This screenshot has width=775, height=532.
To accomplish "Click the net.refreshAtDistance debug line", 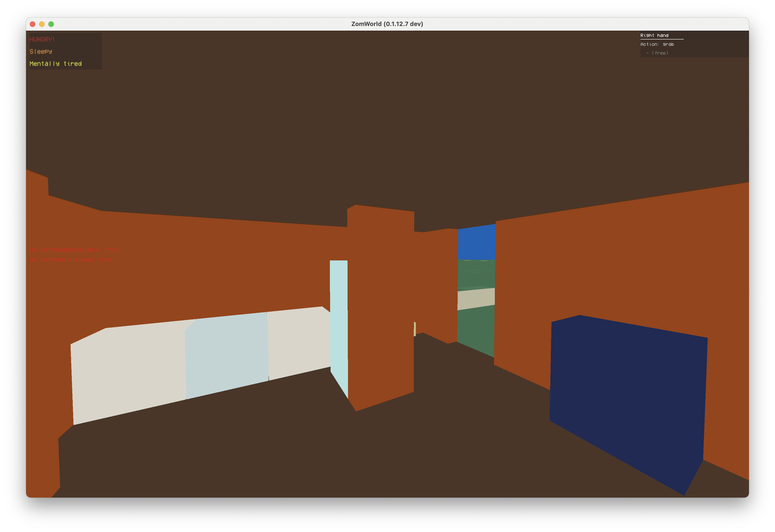I will pos(70,260).
